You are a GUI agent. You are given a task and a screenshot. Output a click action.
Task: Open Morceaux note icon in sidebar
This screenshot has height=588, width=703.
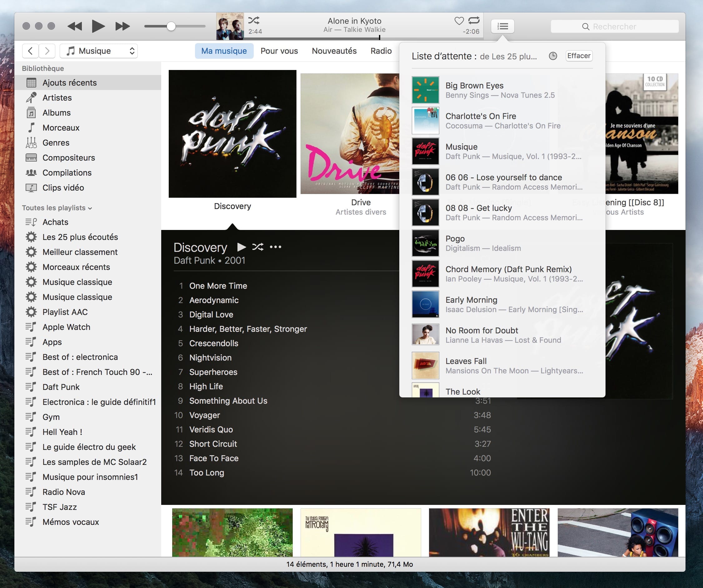31,127
